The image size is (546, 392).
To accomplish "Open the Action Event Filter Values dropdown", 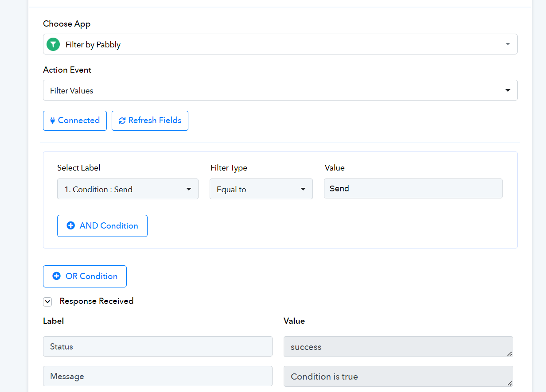I will point(280,90).
